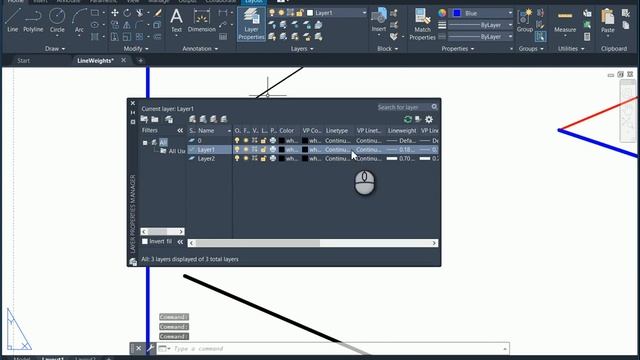Open Layer States Manager icon
This screenshot has height=360, width=640.
click(x=169, y=119)
